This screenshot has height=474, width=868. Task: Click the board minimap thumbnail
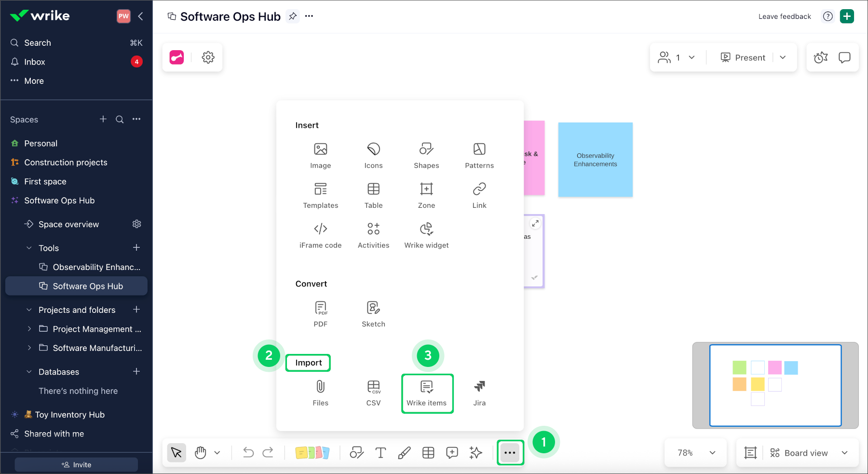[x=775, y=385]
